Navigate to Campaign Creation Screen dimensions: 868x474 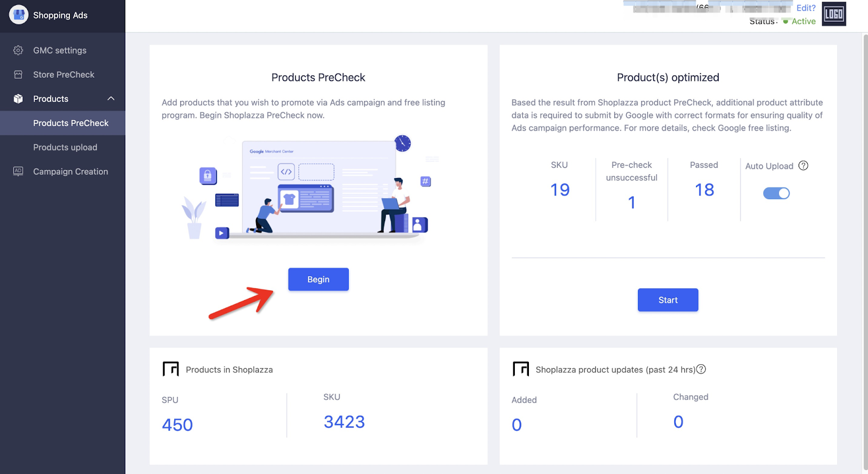pos(62,172)
